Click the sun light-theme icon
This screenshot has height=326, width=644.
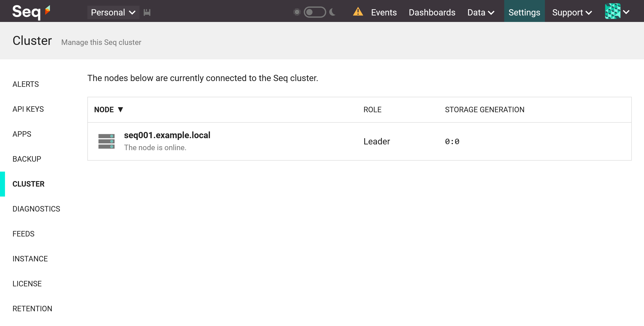click(x=297, y=12)
